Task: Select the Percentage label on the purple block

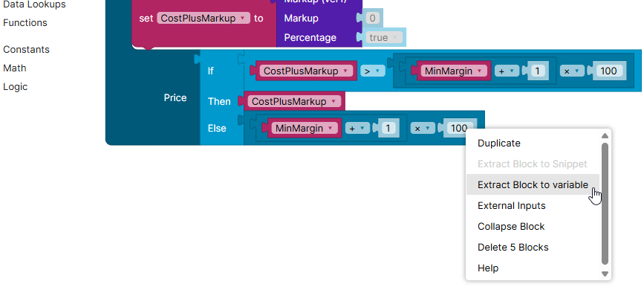Action: (x=310, y=37)
